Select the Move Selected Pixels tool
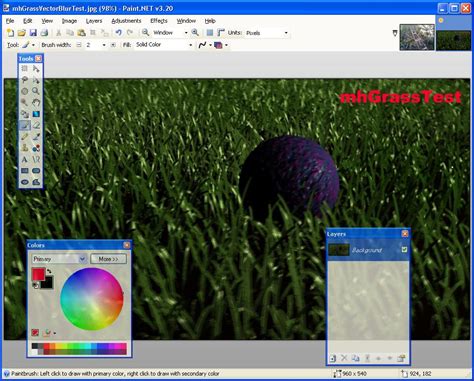Screen dimensions: 474x381 click(x=36, y=69)
